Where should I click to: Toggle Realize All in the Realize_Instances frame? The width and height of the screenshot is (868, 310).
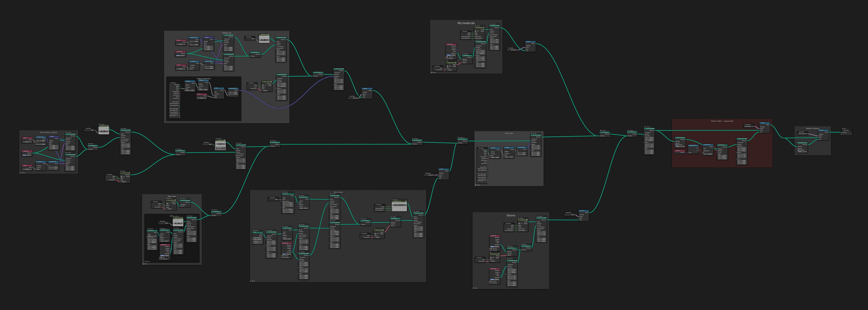point(799,150)
